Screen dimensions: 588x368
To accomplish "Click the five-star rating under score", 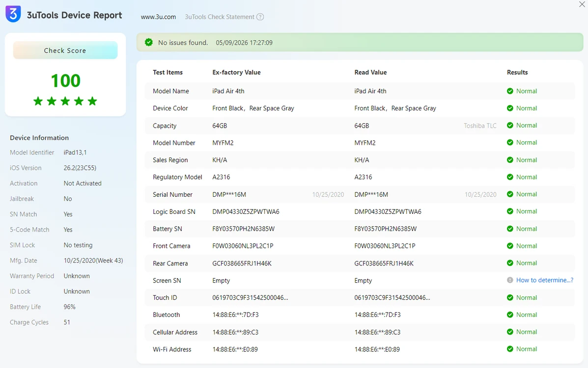I will 65,101.
